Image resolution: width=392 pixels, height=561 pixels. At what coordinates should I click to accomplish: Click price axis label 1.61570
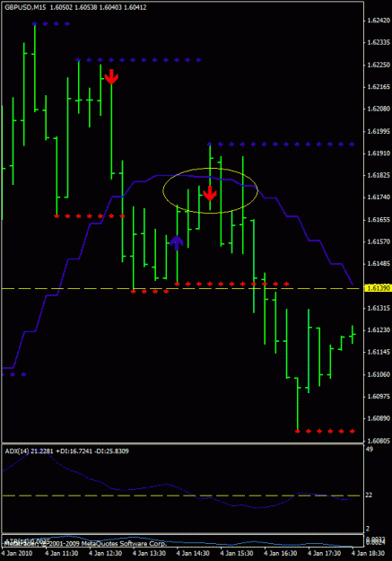(379, 241)
